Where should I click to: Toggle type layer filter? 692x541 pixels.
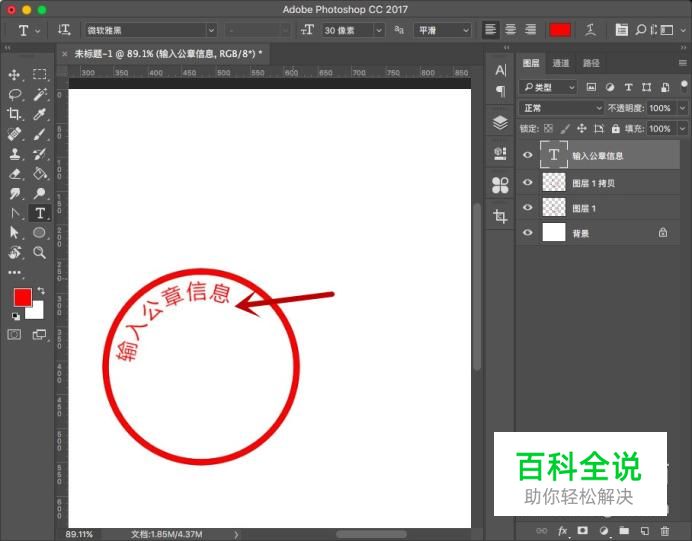pos(628,87)
